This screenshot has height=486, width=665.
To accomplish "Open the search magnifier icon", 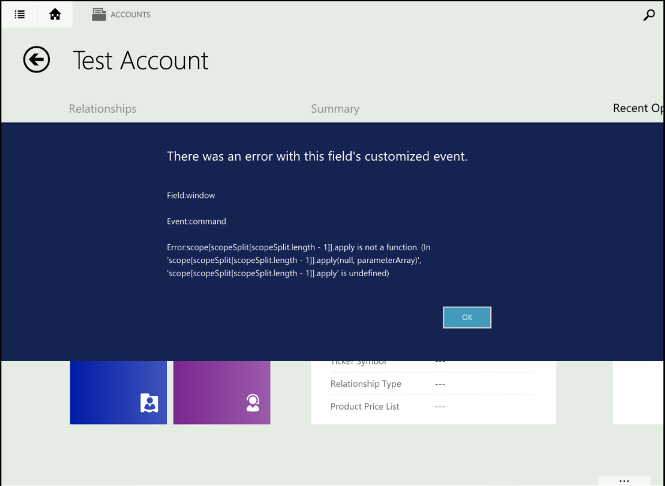I will click(x=649, y=15).
